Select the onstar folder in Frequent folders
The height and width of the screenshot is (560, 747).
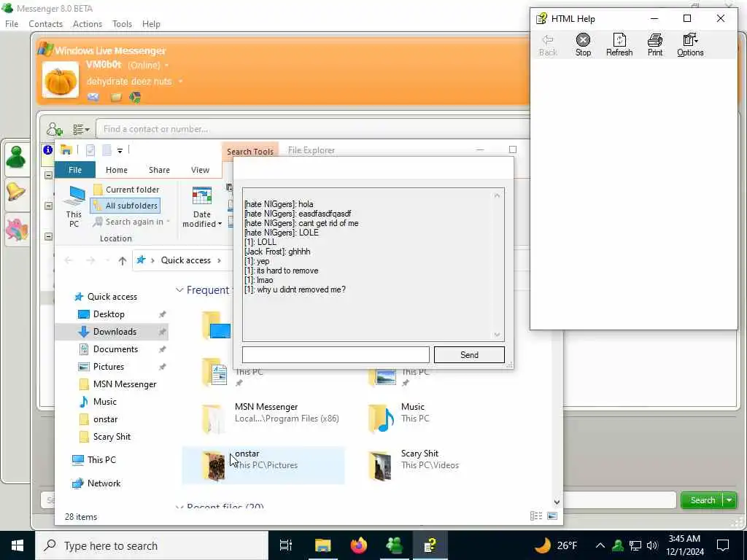point(263,465)
